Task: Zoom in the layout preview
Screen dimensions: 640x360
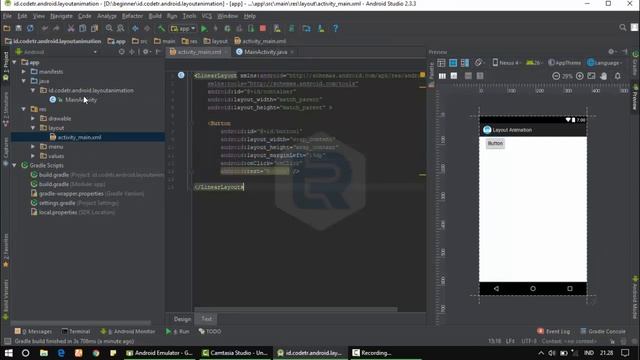Action: click(x=580, y=76)
